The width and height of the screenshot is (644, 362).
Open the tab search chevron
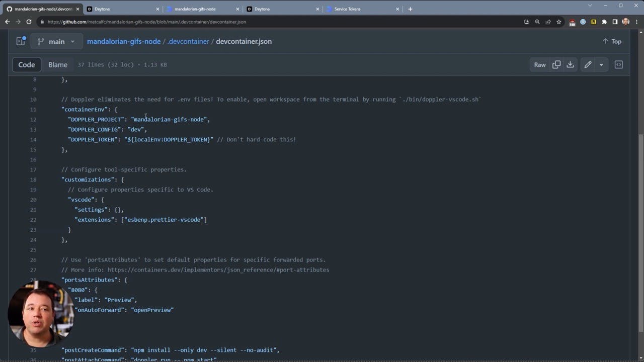(590, 6)
